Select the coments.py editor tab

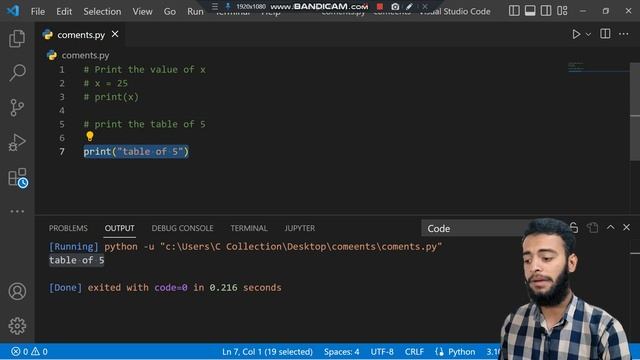pyautogui.click(x=80, y=35)
